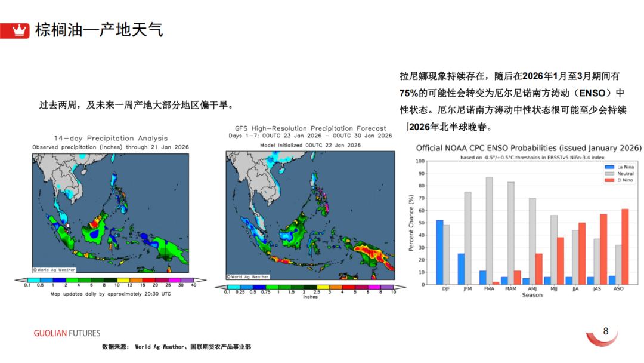Click the GFS Precipitation Forecast map

(x=310, y=216)
